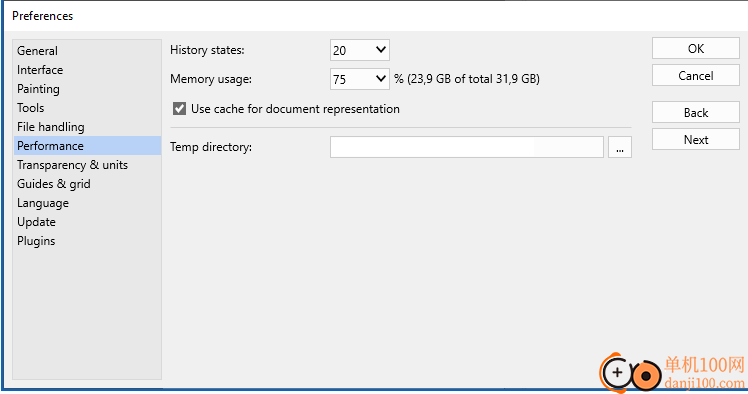748x394 pixels.
Task: Click the browse '...' button for Temp directory
Action: tap(620, 147)
